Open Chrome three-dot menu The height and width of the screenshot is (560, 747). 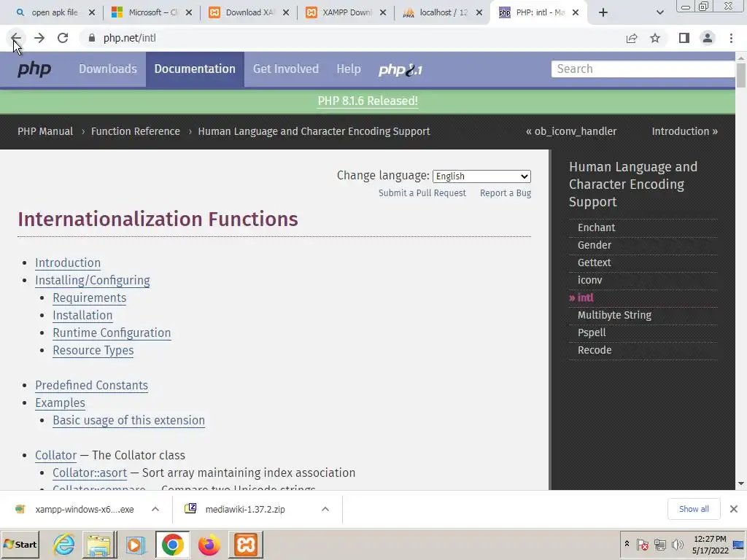click(x=731, y=38)
